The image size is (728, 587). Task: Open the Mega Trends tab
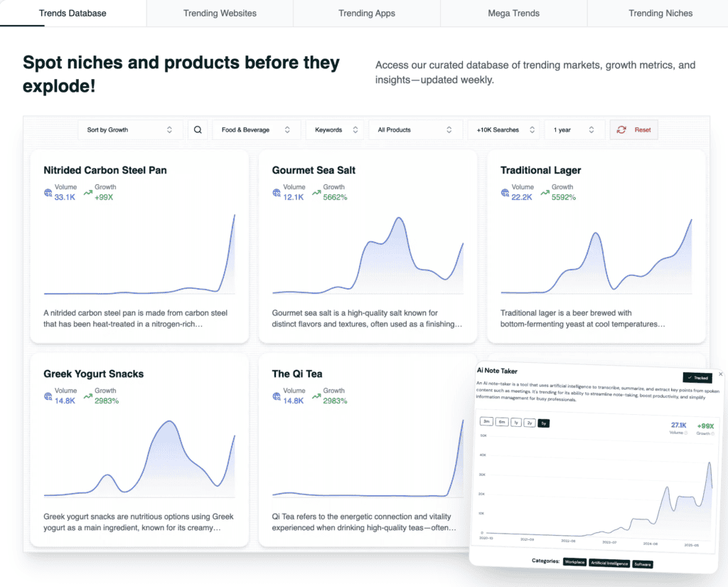coord(513,13)
